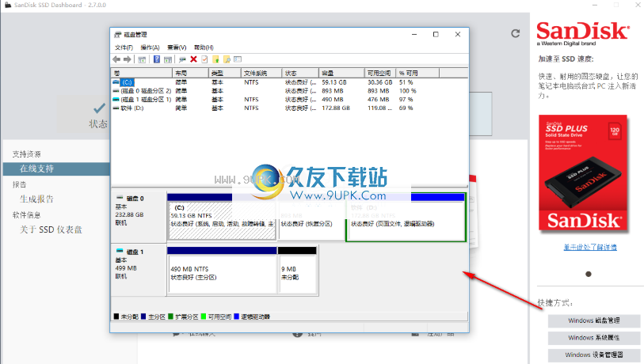Viewport: 644px width, 364px height.
Task: Toggle the console tree toolbar icon
Action: (x=142, y=59)
